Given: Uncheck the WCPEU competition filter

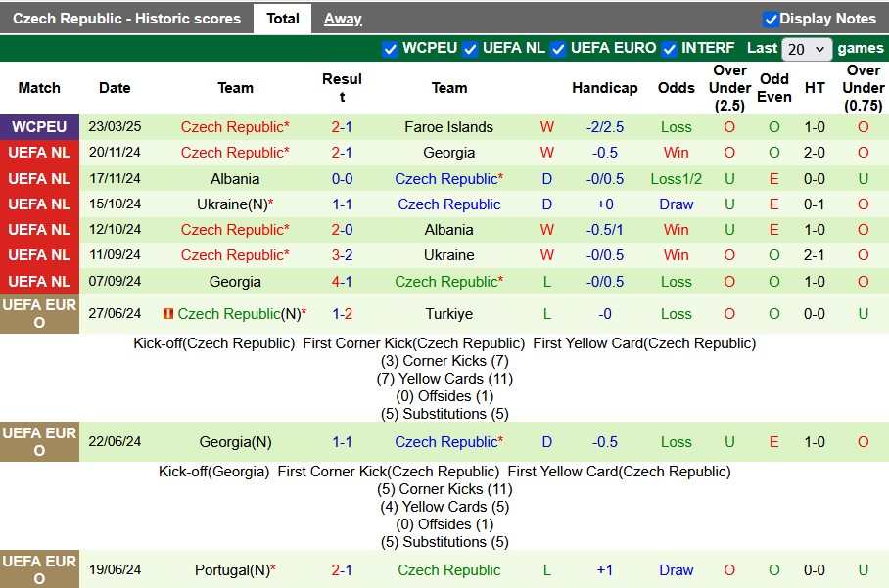Looking at the screenshot, I should point(390,48).
